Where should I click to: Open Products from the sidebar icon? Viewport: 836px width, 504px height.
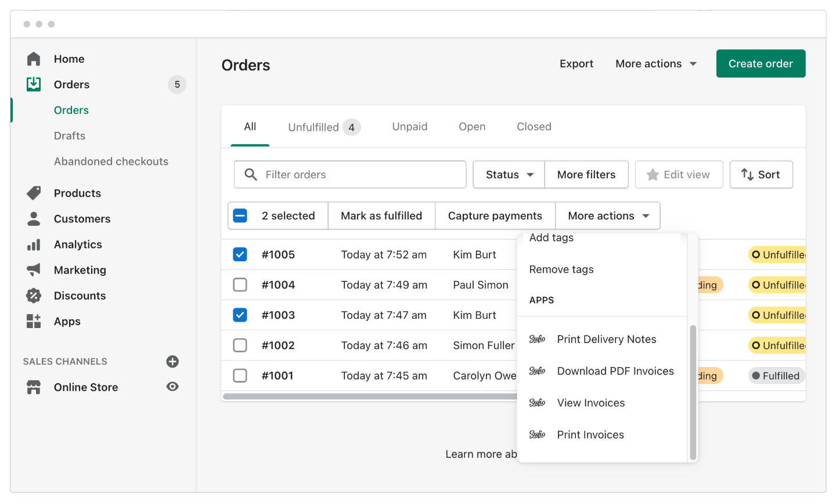[x=33, y=193]
